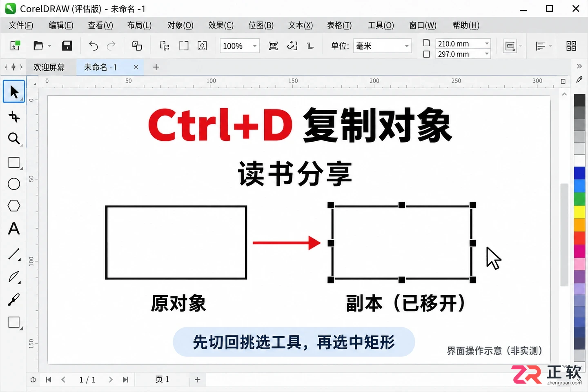
Task: Close the 未命名 -1 tab
Action: pos(136,67)
